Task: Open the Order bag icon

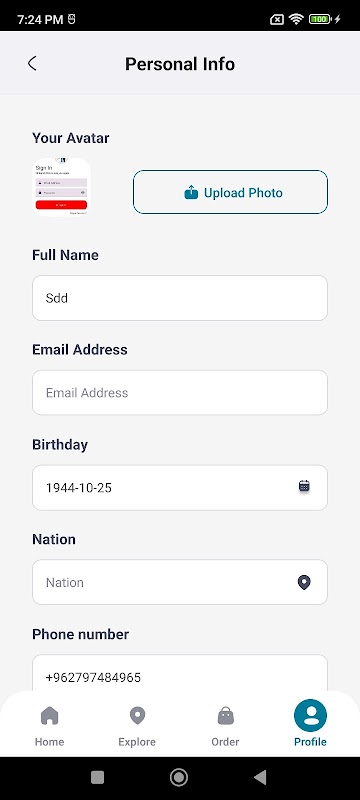Action: tap(225, 715)
